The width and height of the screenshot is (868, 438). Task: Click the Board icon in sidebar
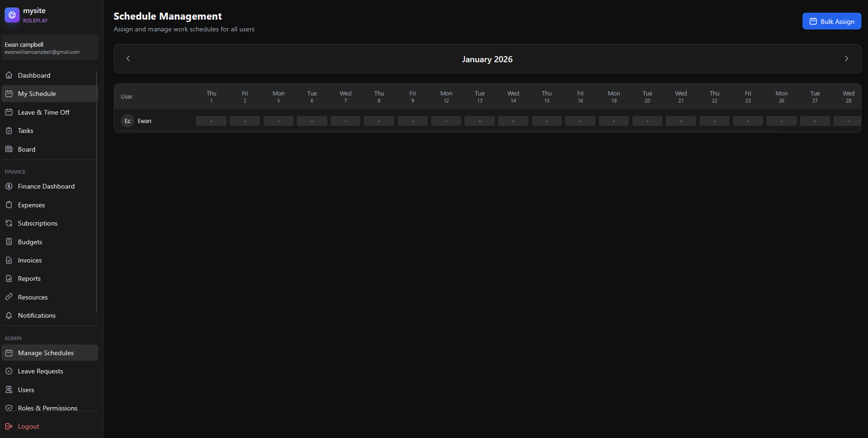click(x=9, y=149)
